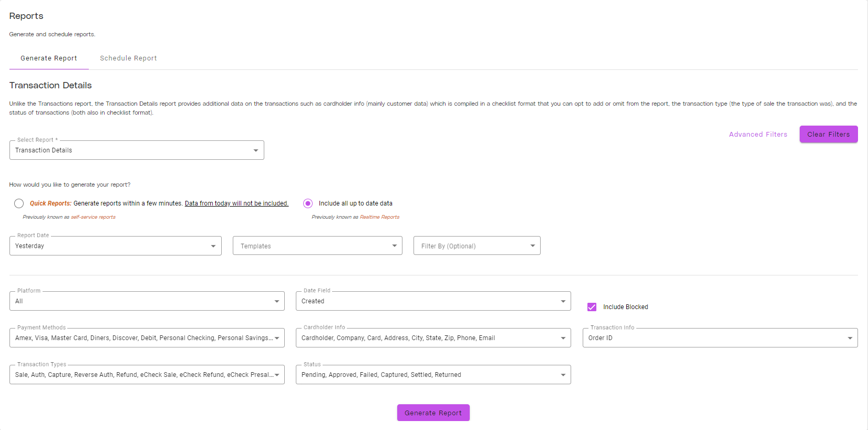
Task: Click the How would you like to generate question text
Action: (x=70, y=185)
